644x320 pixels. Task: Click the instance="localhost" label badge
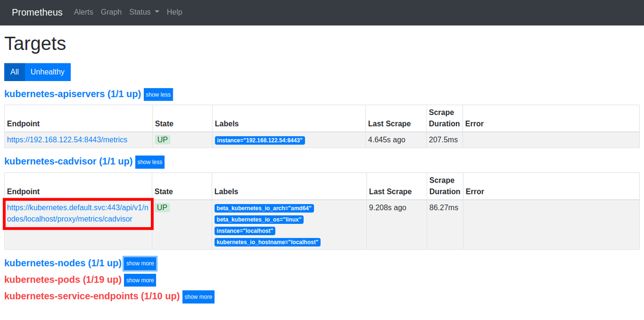click(x=245, y=231)
